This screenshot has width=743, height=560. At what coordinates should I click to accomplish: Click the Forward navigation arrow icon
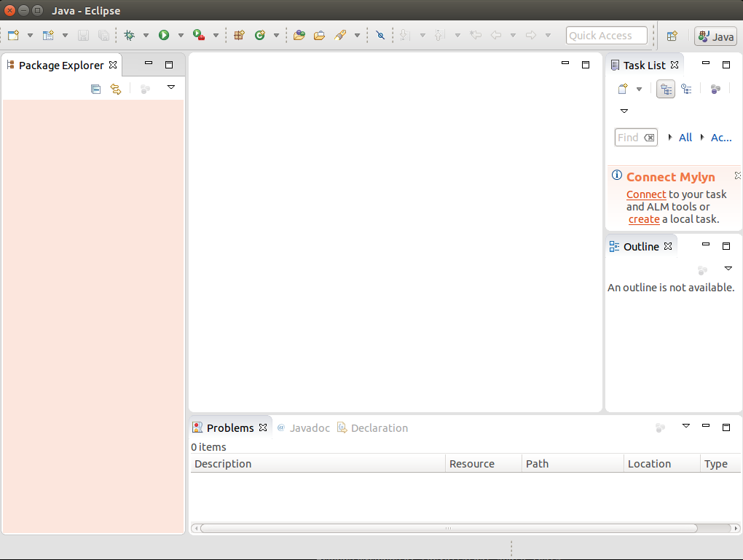[531, 35]
